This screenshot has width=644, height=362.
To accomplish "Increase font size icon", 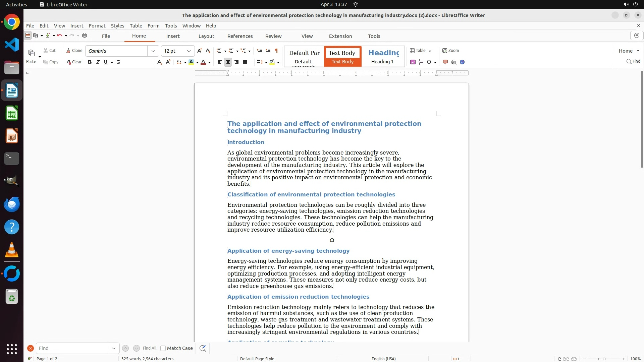I will (x=200, y=51).
